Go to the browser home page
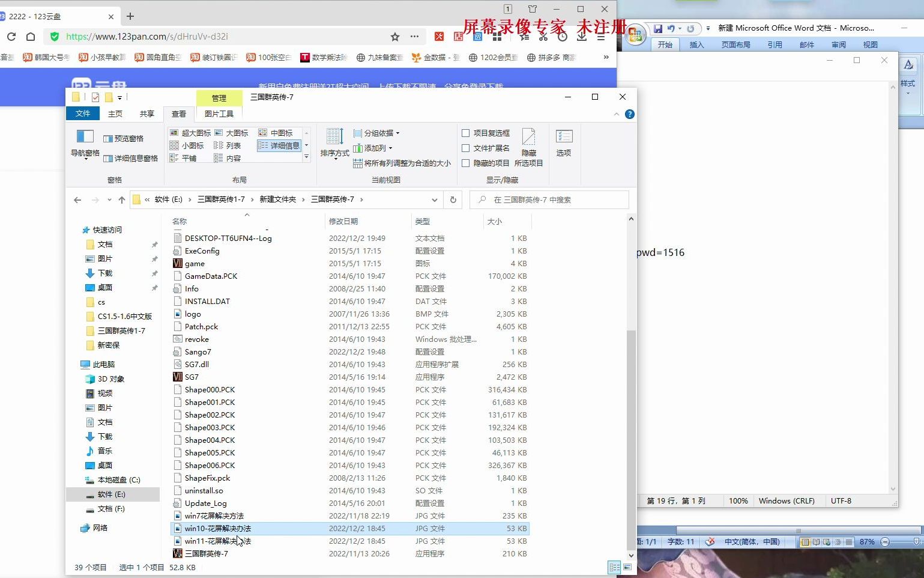 [30, 37]
